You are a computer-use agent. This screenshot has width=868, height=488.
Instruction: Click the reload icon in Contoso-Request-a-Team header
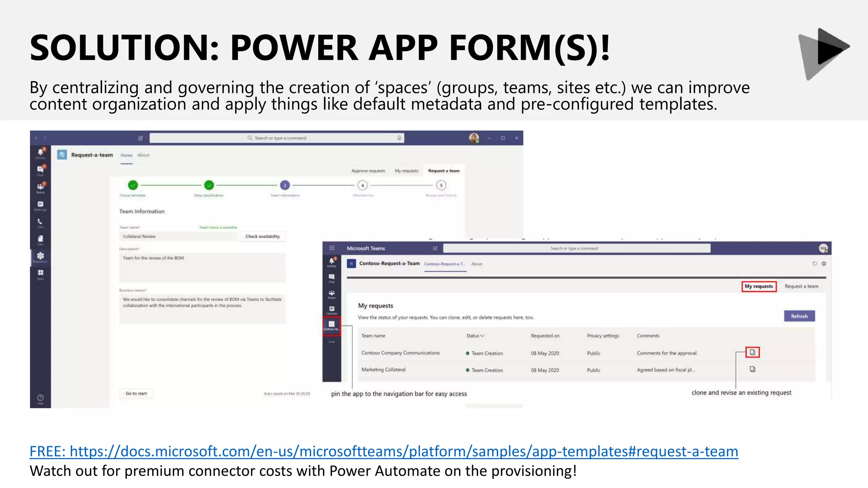coord(815,263)
